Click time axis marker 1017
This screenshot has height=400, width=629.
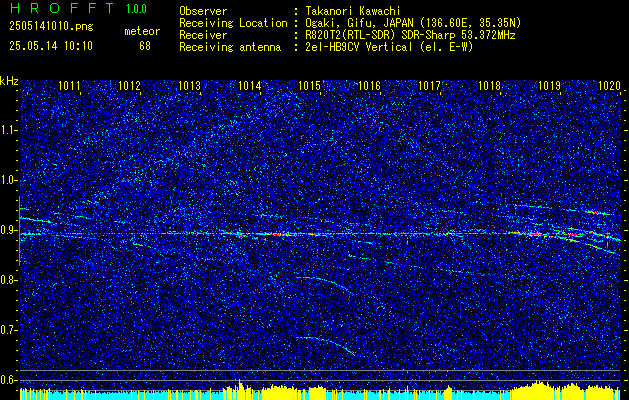click(x=429, y=85)
